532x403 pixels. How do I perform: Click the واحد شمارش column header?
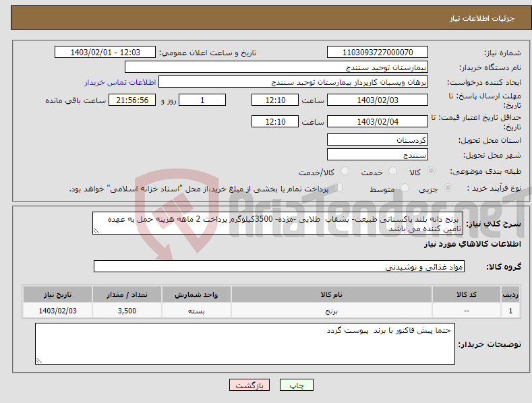(196, 294)
